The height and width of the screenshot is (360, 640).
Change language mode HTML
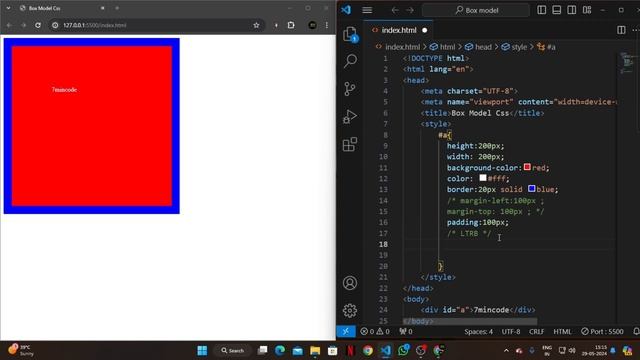click(562, 331)
